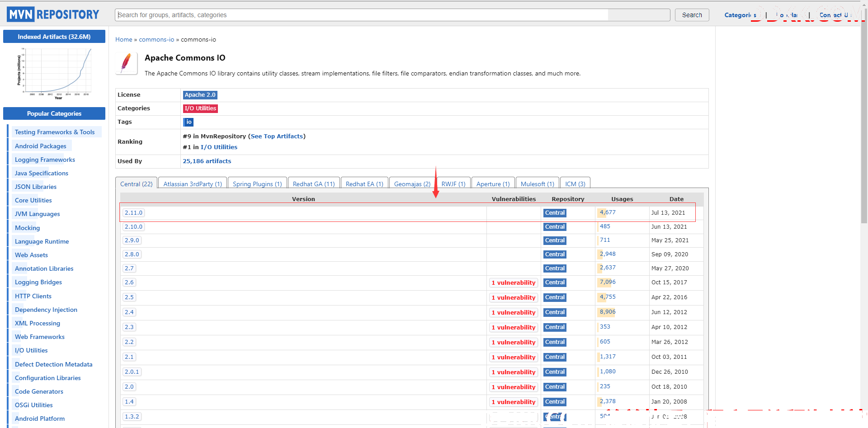
Task: Switch to Mulesoft (1) tab
Action: (x=537, y=183)
